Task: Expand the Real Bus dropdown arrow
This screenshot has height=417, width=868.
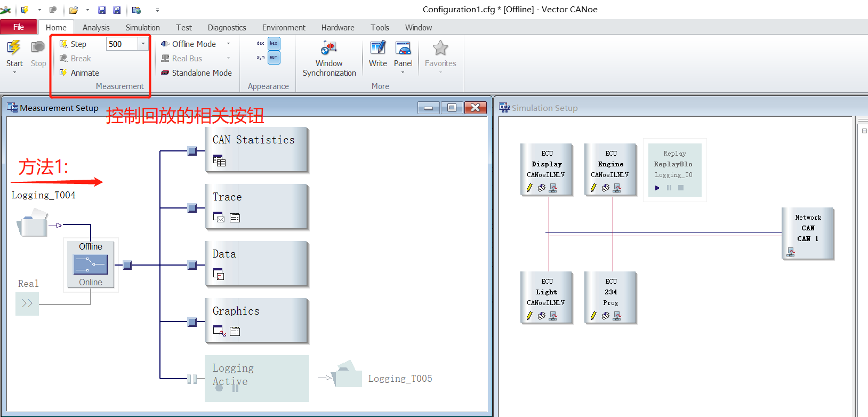Action: tap(229, 58)
